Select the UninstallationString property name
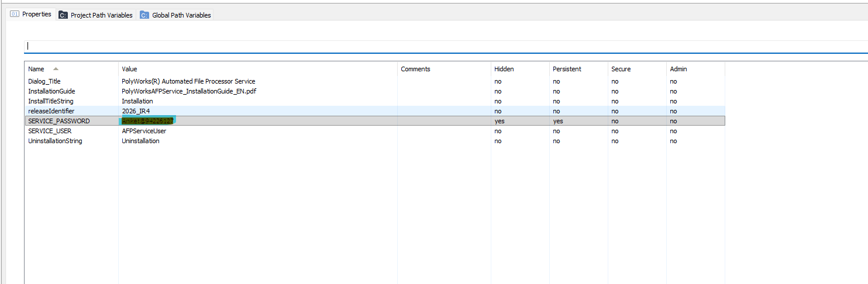Image resolution: width=868 pixels, height=284 pixels. click(55, 141)
